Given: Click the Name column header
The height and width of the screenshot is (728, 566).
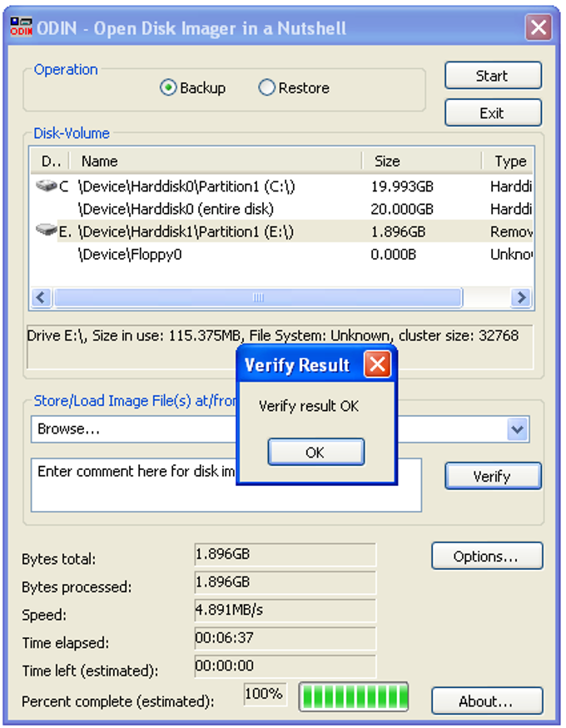Looking at the screenshot, I should click(216, 161).
